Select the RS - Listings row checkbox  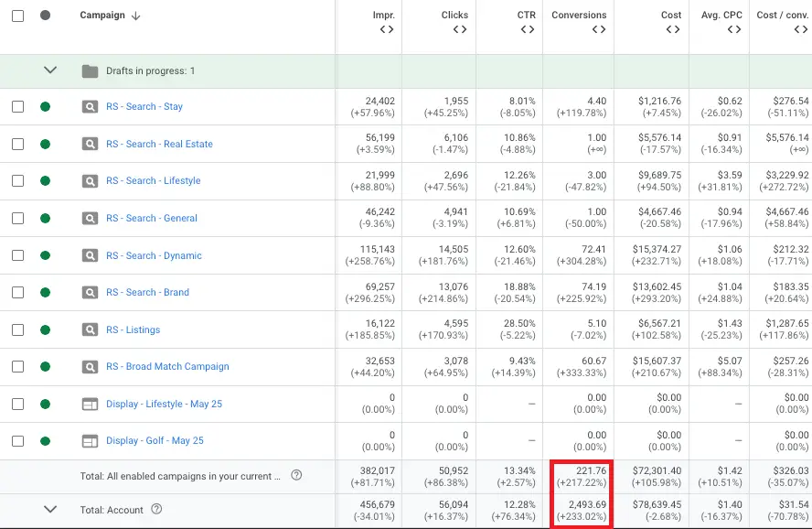pos(17,329)
